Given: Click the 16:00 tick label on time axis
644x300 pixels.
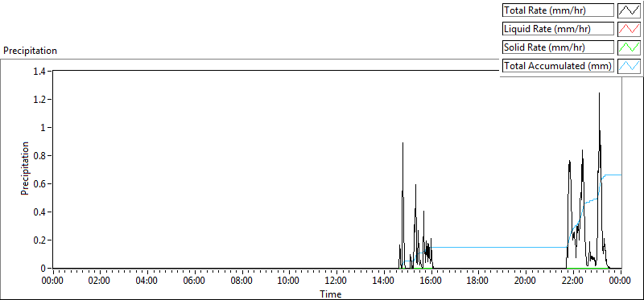Looking at the screenshot, I should click(x=431, y=282).
